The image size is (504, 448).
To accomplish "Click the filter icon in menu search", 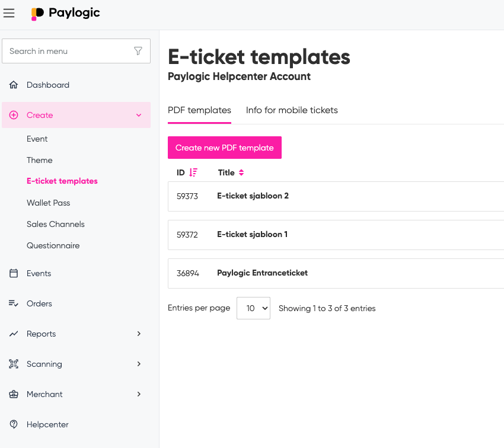I will pos(138,51).
